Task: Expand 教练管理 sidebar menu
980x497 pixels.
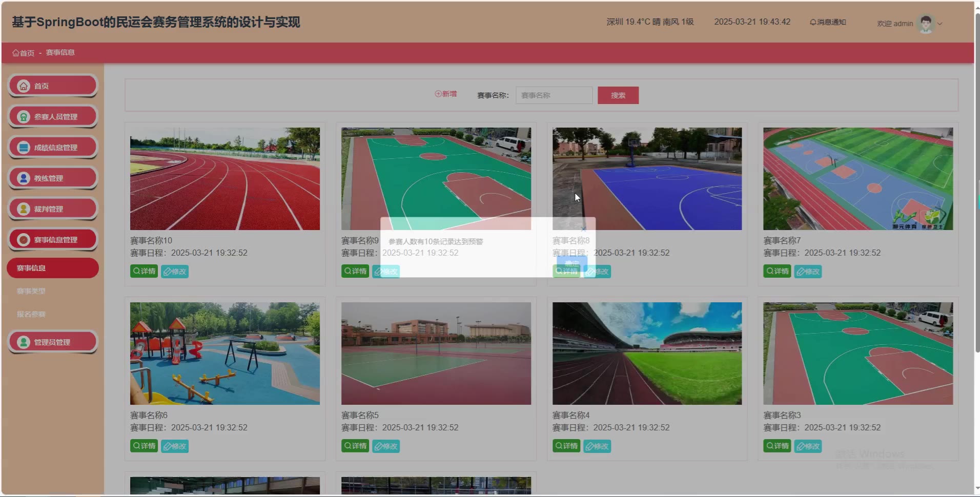Action: (53, 178)
